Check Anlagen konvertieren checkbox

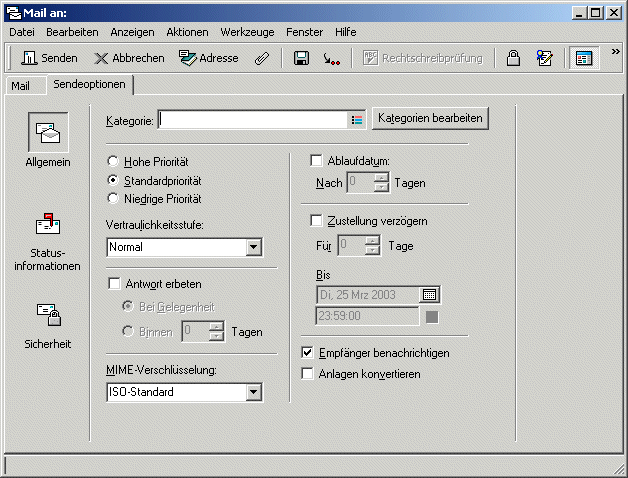(x=308, y=374)
